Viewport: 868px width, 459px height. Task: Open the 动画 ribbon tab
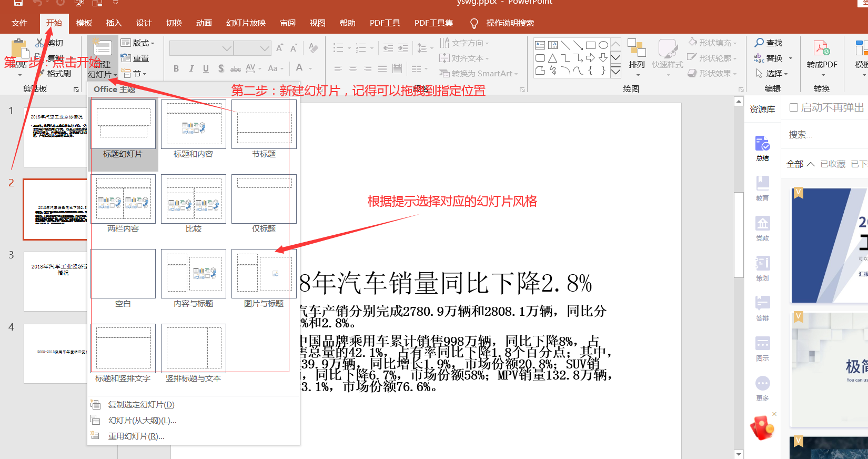point(204,23)
